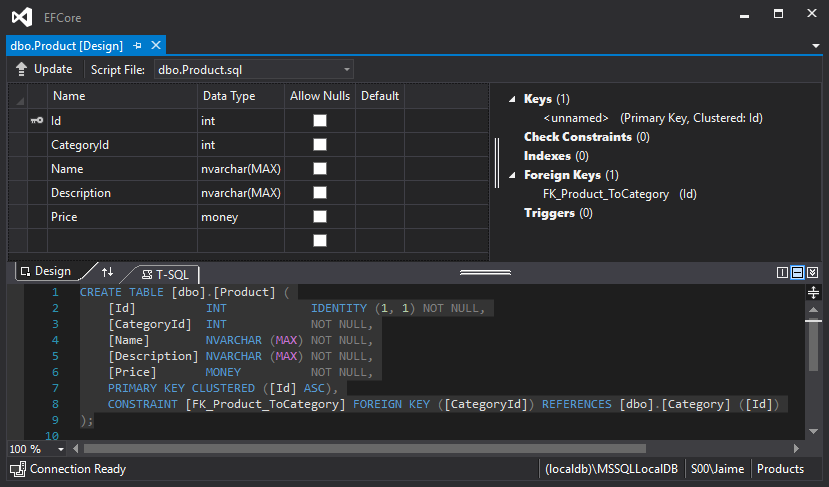Close the dbo.Product [Design] tab
The image size is (829, 487).
pos(155,46)
